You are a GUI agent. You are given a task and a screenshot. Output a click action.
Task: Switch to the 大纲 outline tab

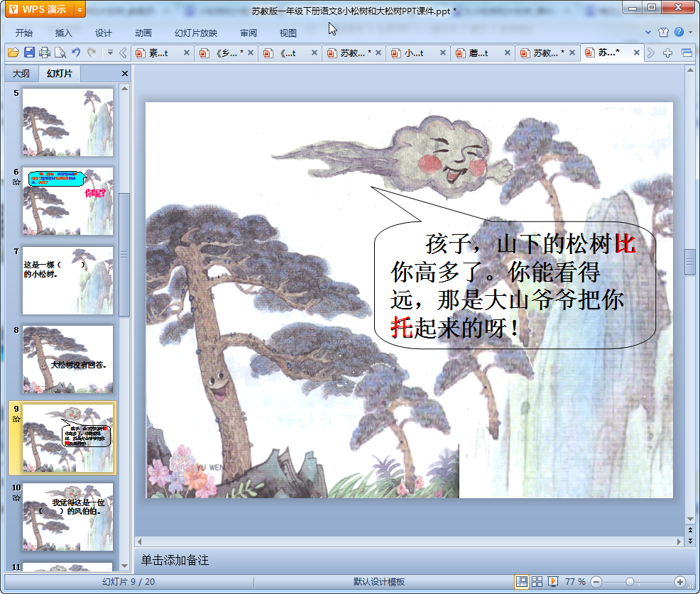21,74
